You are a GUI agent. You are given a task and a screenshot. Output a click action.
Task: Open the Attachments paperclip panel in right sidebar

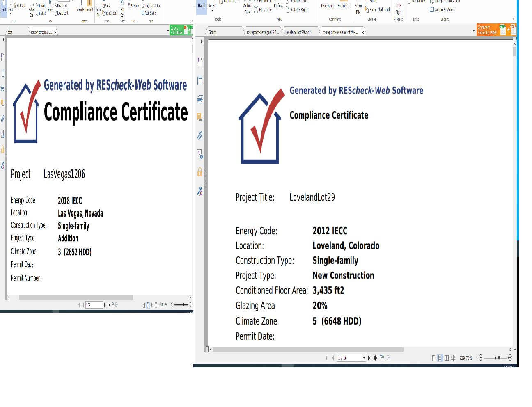click(200, 135)
